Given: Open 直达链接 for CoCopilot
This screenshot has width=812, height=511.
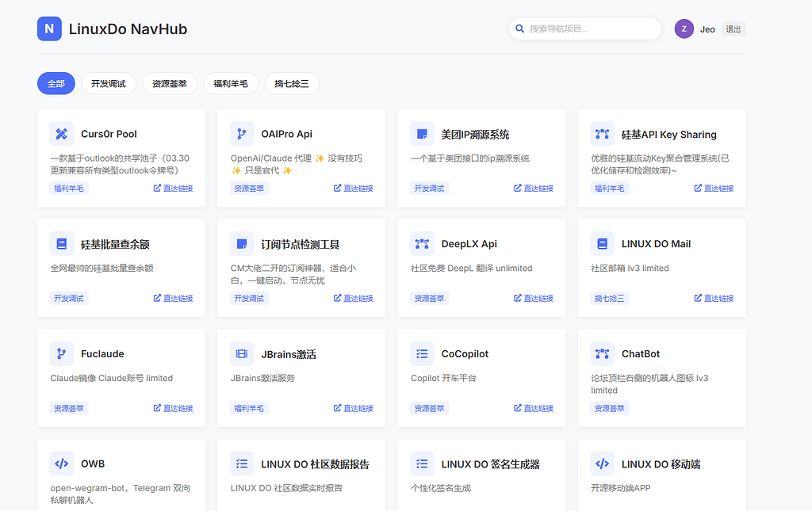Looking at the screenshot, I should point(534,408).
